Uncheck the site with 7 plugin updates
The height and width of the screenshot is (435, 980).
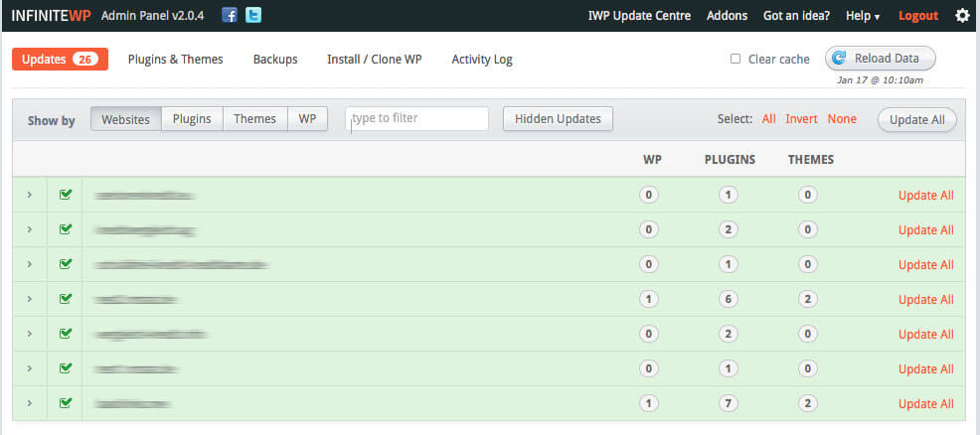point(65,403)
